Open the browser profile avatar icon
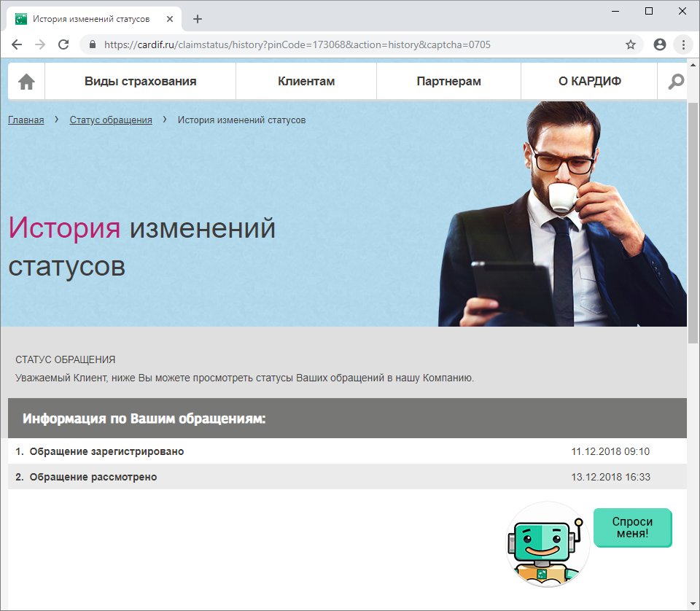 (659, 44)
